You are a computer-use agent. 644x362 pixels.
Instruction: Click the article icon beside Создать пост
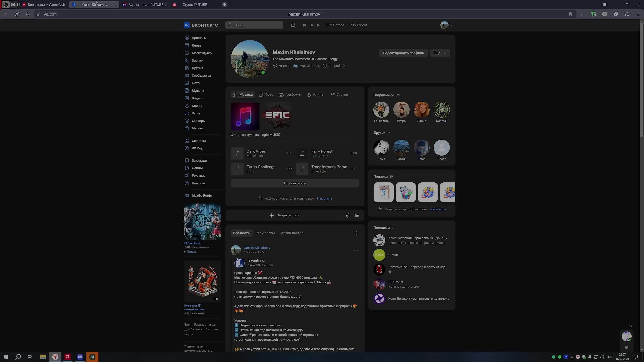(357, 215)
